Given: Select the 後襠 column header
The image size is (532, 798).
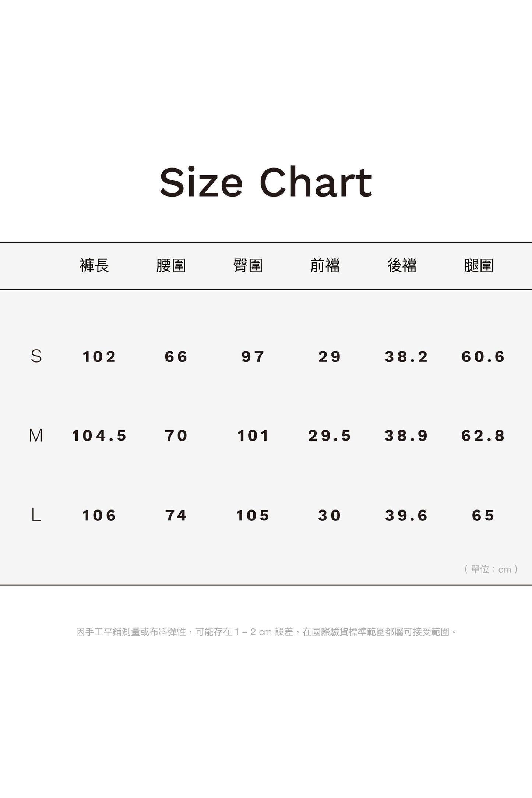Looking at the screenshot, I should (402, 265).
